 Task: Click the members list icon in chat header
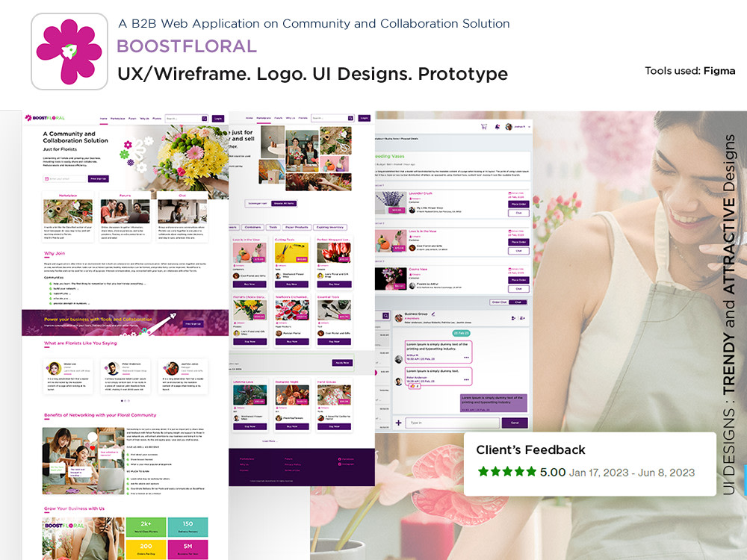(523, 317)
